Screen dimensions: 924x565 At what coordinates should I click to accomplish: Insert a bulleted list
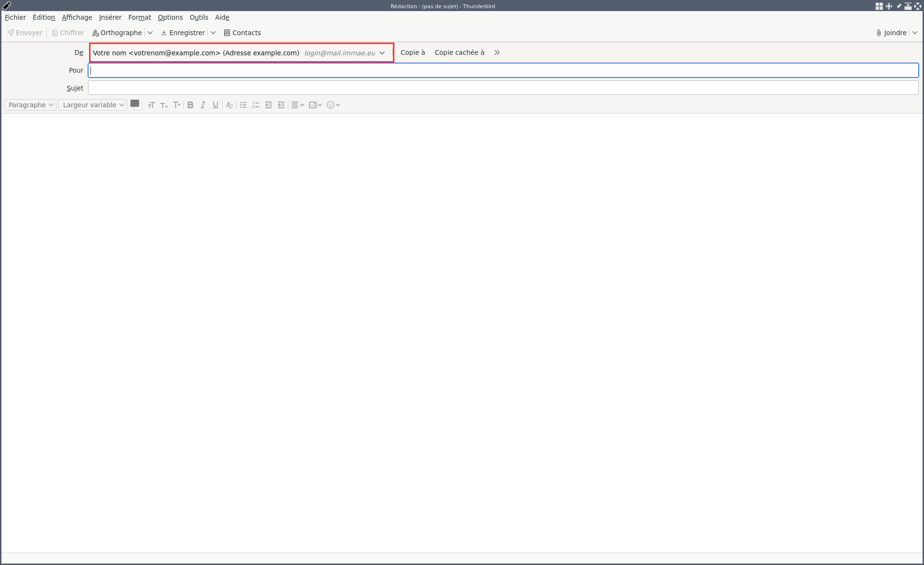(x=244, y=105)
